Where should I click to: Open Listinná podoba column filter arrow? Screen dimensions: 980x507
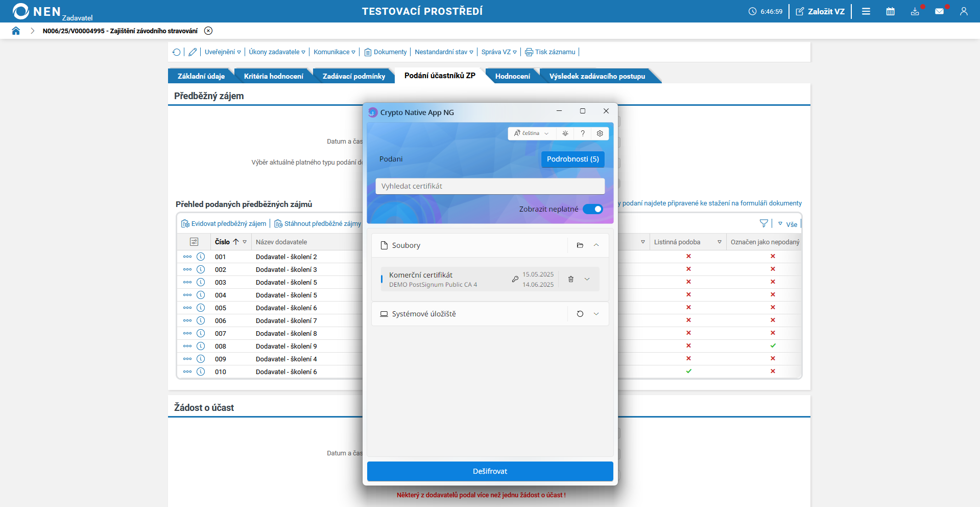coord(720,242)
